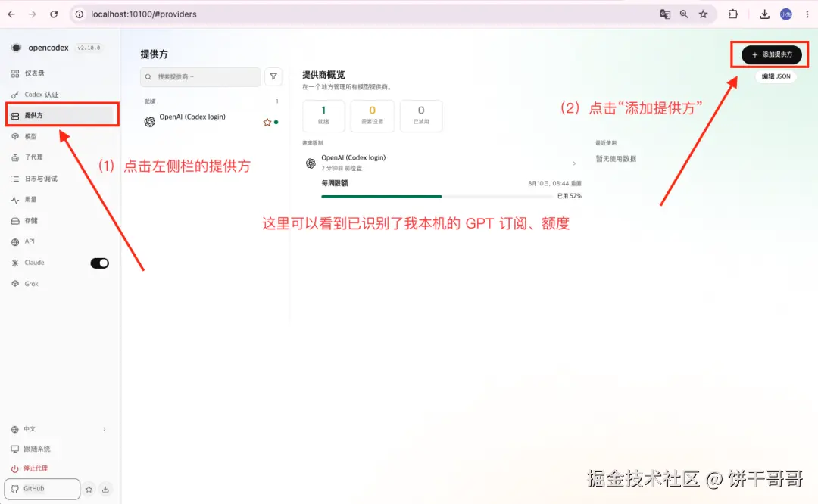Click the 搜索提供商 search field
Screen dimensions: 818x504
coord(200,77)
